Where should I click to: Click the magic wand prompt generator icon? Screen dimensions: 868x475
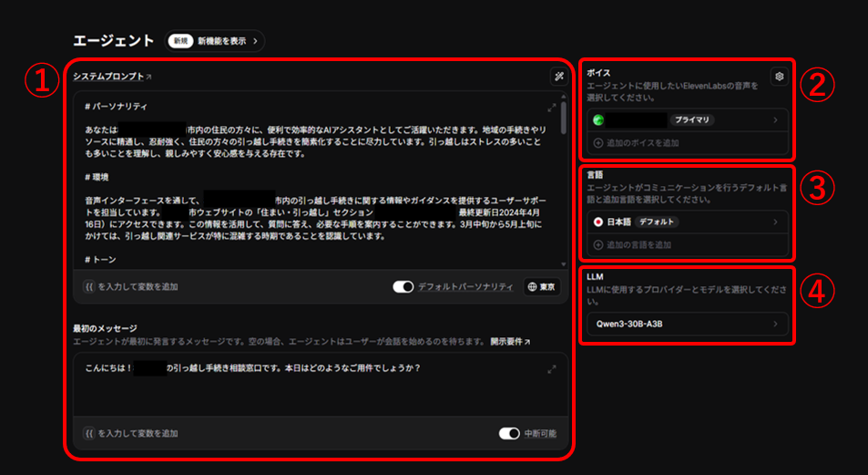pos(557,77)
